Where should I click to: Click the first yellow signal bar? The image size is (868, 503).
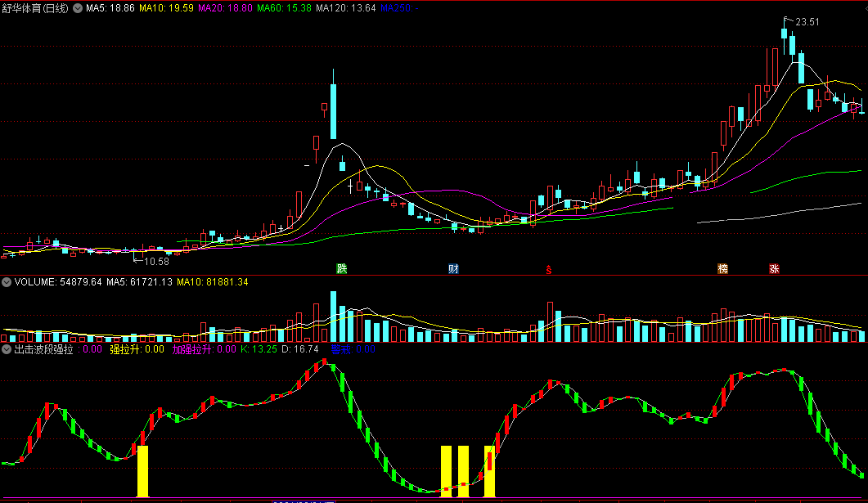[x=143, y=471]
